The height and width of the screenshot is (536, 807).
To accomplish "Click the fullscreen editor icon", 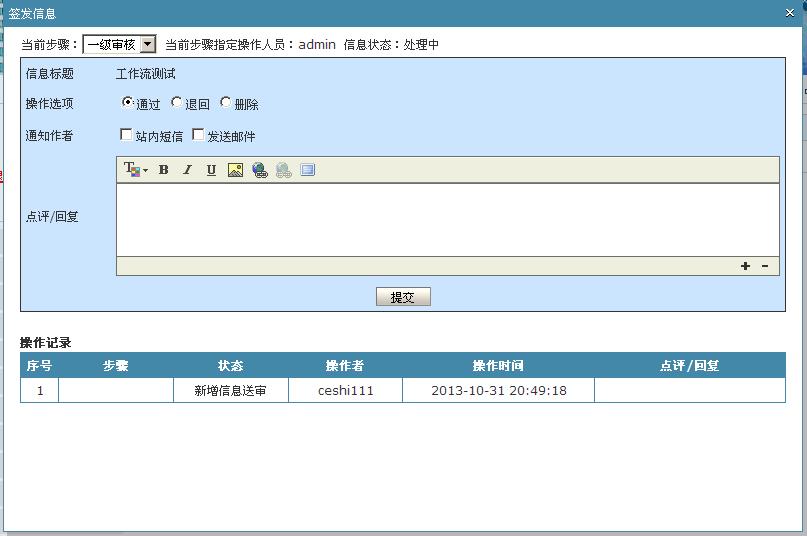I will point(308,170).
